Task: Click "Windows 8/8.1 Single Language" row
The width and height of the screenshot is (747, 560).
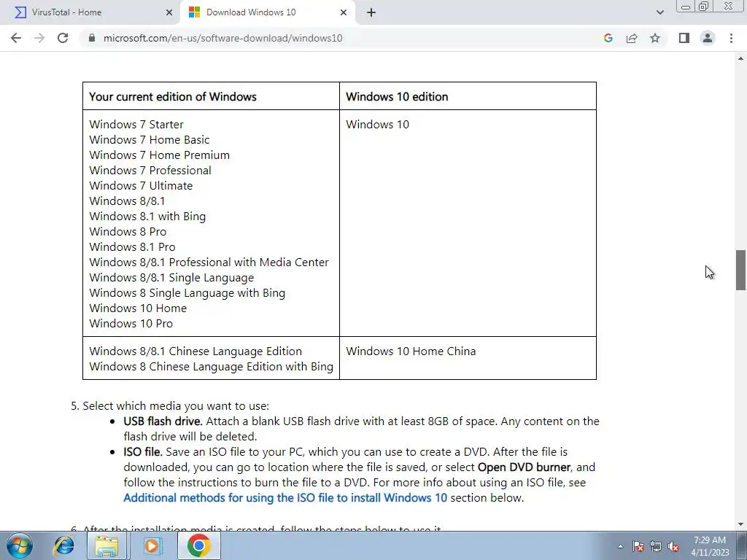Action: point(171,277)
